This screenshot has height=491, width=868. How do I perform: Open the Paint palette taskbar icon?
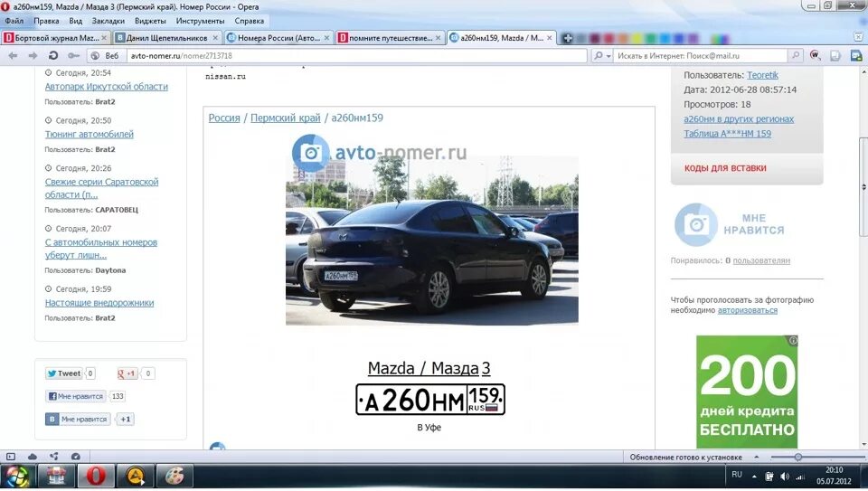point(174,476)
